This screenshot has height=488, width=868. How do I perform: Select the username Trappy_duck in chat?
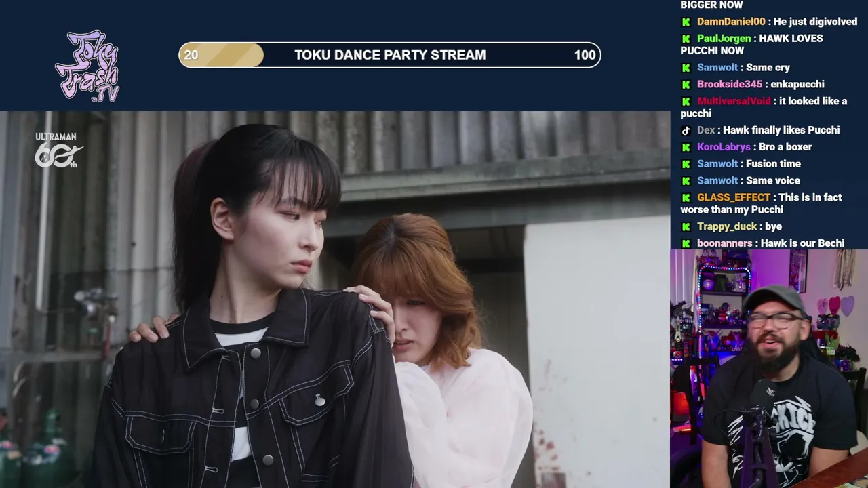[x=727, y=226]
